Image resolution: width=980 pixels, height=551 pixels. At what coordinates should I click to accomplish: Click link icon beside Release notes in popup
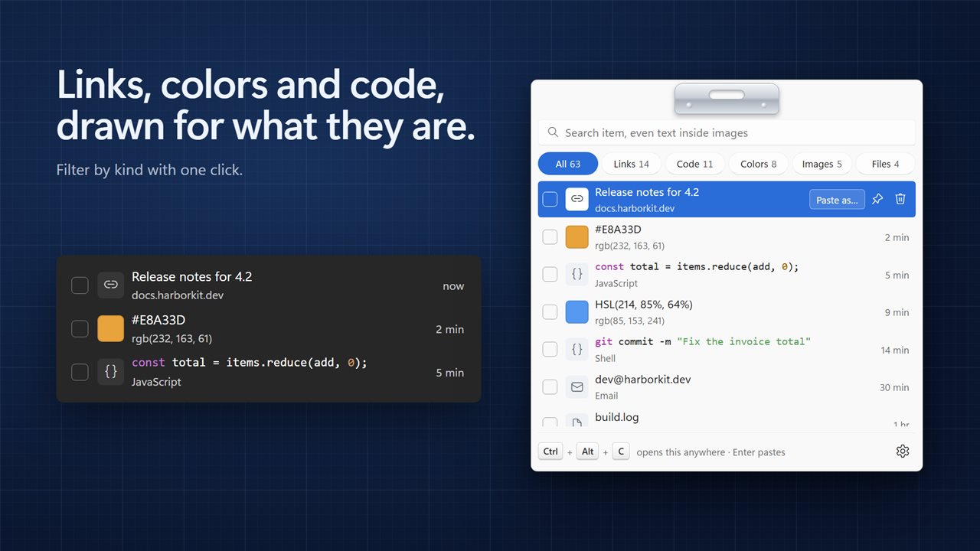577,199
